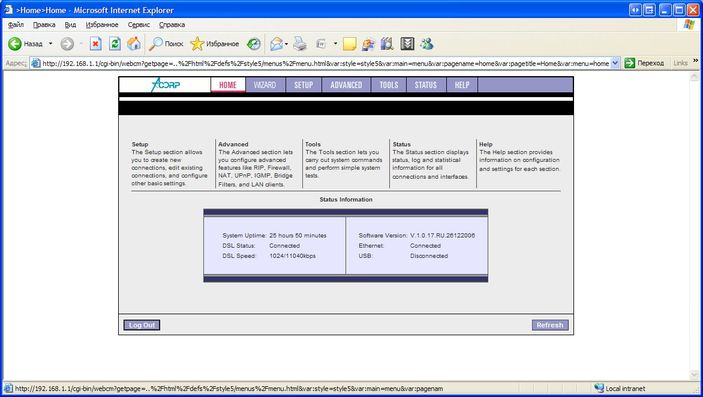Click the router page Refresh button
Viewport: 703px width, 397px height.
tap(550, 325)
